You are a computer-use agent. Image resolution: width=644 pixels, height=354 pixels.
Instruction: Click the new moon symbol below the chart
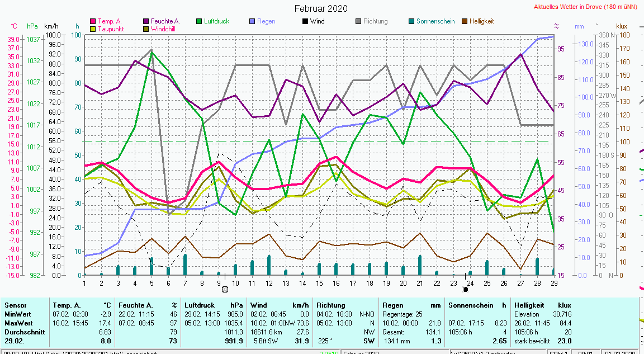coord(465,290)
